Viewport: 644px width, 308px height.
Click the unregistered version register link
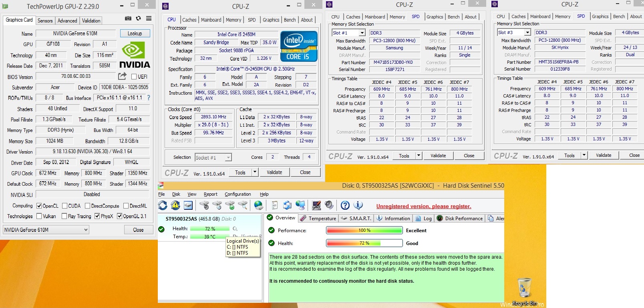424,207
